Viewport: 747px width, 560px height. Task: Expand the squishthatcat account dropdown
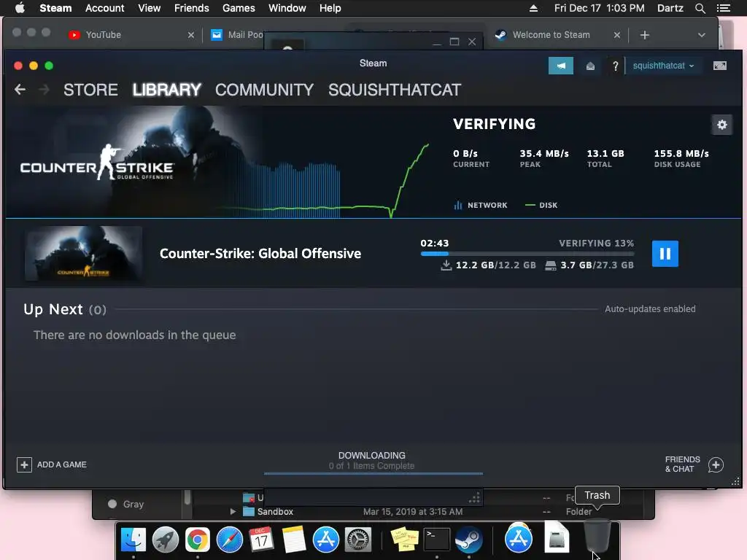[663, 66]
